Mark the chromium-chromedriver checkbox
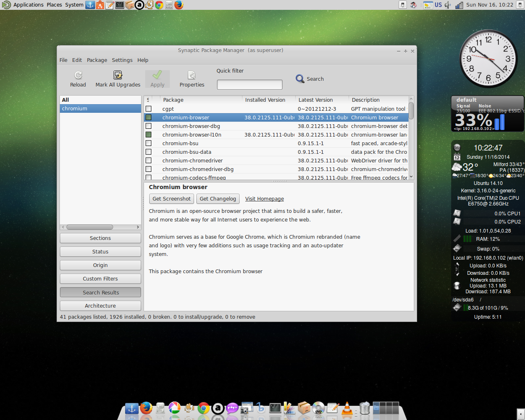 pos(148,160)
